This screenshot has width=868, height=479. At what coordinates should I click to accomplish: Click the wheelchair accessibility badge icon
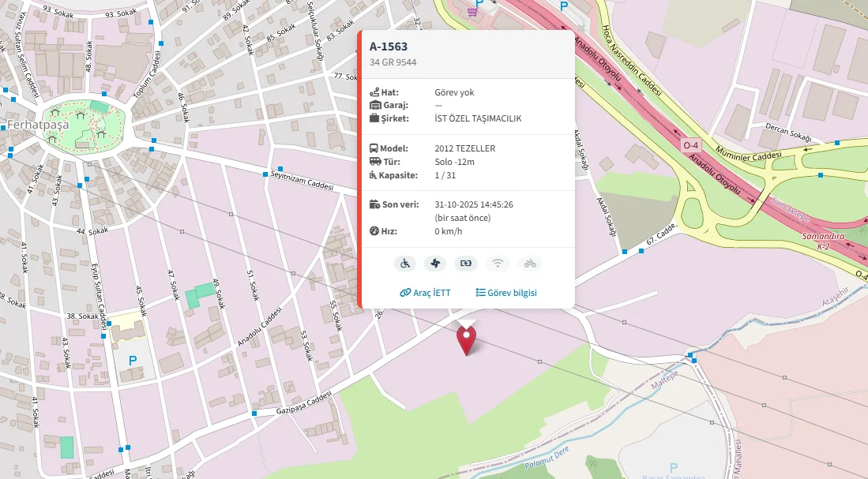coord(404,264)
